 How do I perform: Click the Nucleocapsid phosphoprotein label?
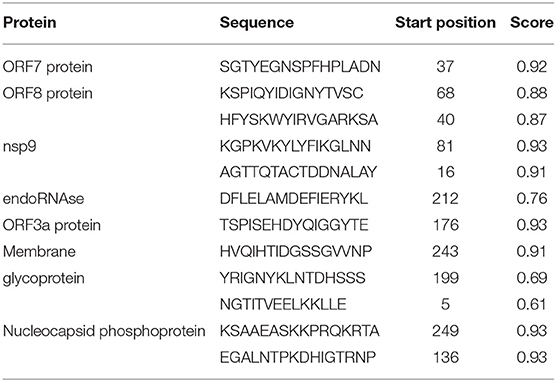coord(104,331)
